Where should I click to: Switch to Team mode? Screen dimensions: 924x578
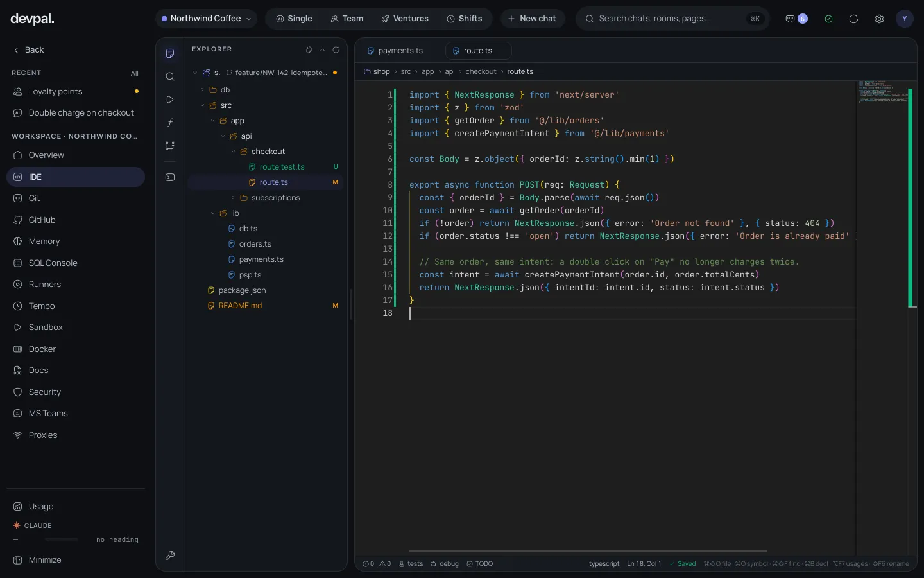pyautogui.click(x=346, y=19)
